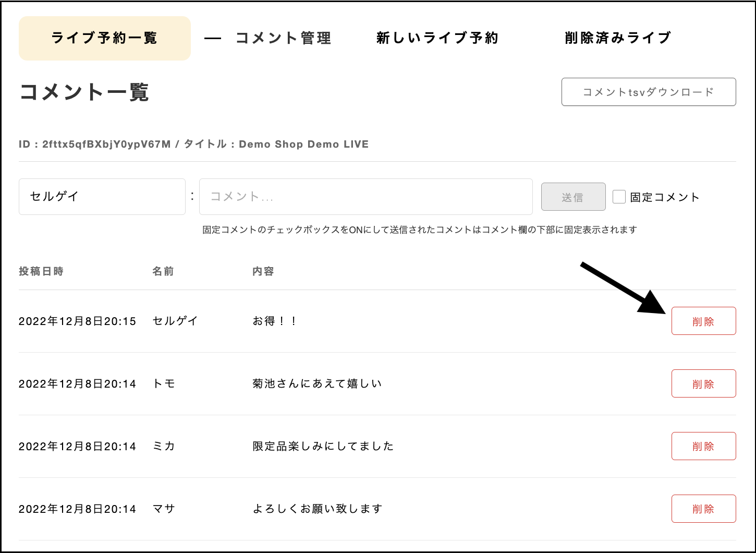The height and width of the screenshot is (553, 756).
Task: Click the 投稿日時 column header
Action: click(x=41, y=271)
